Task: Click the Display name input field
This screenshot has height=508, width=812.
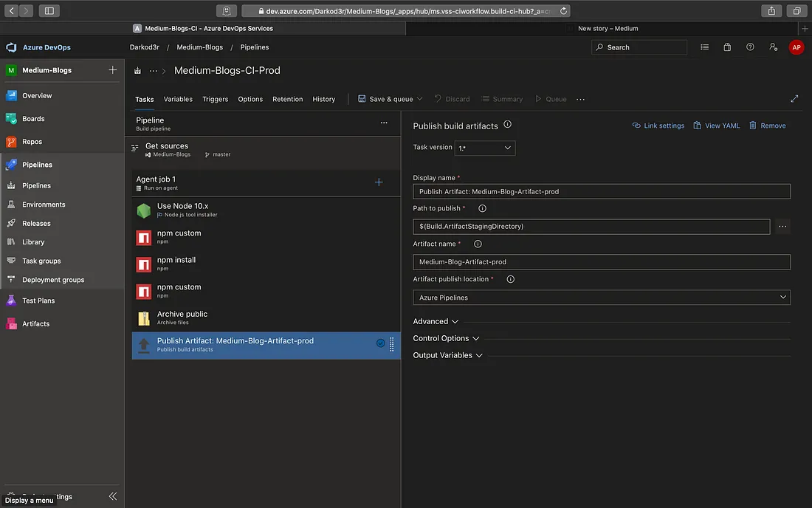Action: coord(601,191)
